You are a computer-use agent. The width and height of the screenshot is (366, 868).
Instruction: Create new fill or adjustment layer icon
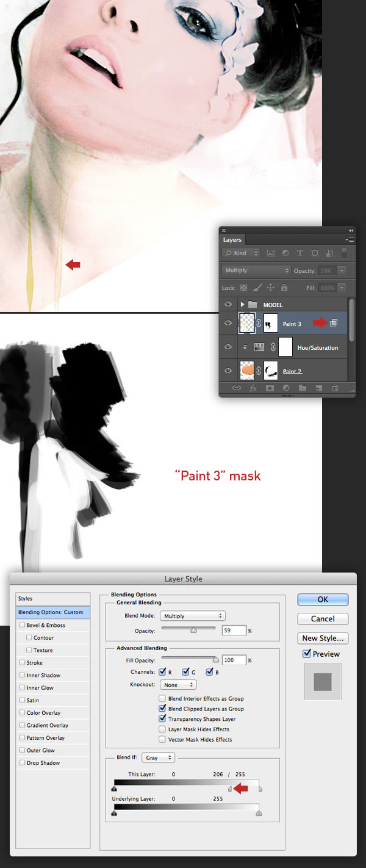click(286, 388)
